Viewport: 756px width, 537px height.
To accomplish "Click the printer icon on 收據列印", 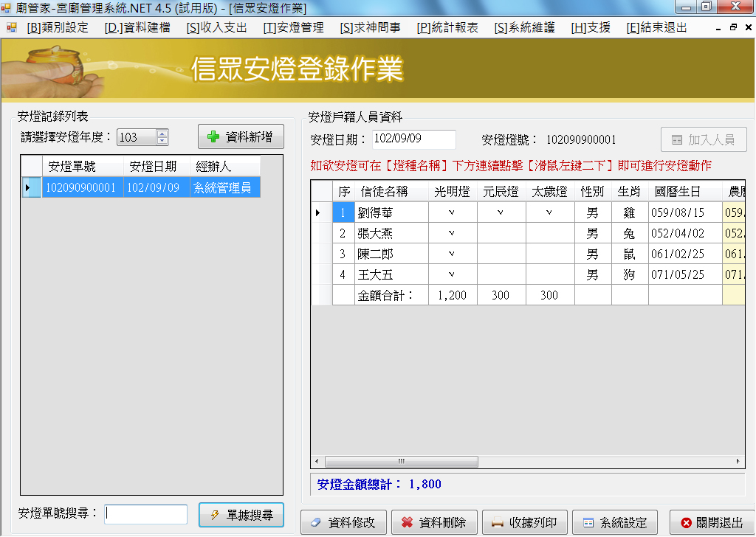I will pyautogui.click(x=497, y=523).
